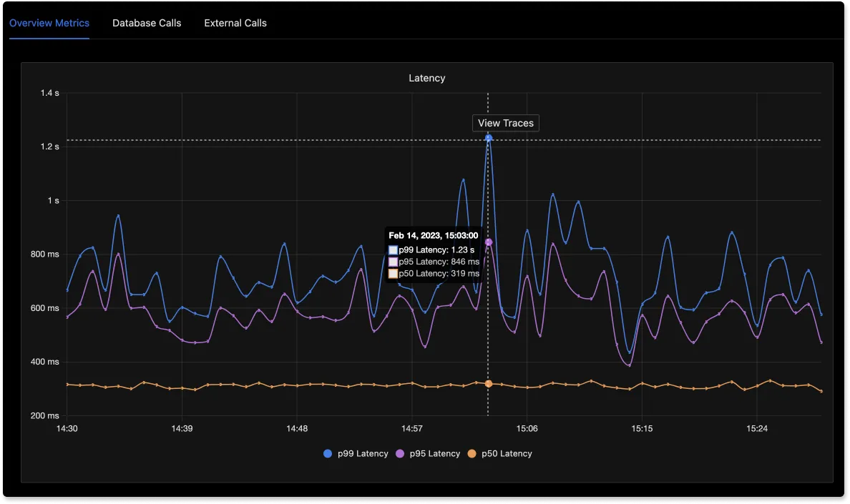The height and width of the screenshot is (504, 850).
Task: Click the 14:48 x-axis label
Action: tap(297, 429)
